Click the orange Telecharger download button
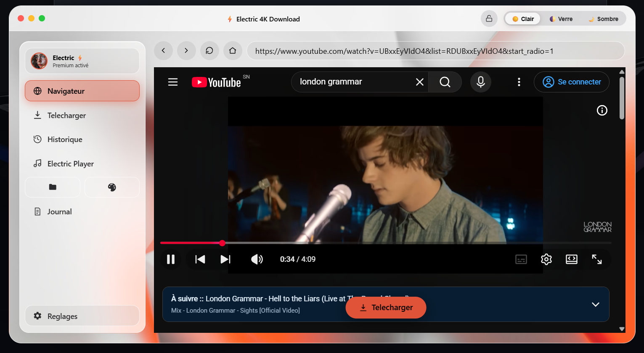Viewport: 644px width, 353px height. [386, 308]
